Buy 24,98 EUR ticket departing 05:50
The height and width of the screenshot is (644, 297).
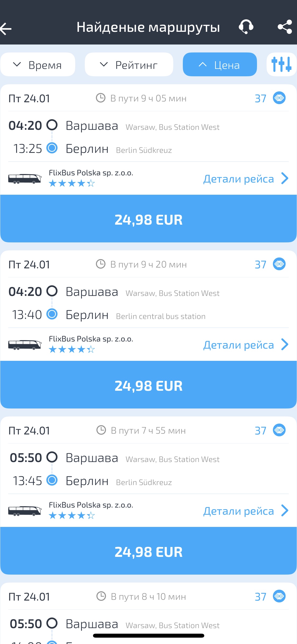pos(148,551)
